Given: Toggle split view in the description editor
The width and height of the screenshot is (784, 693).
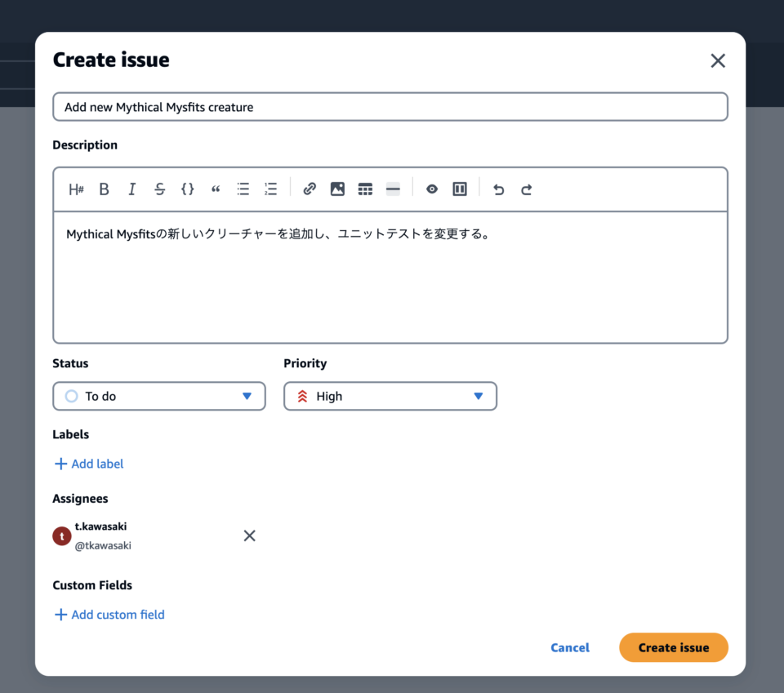Looking at the screenshot, I should [459, 189].
